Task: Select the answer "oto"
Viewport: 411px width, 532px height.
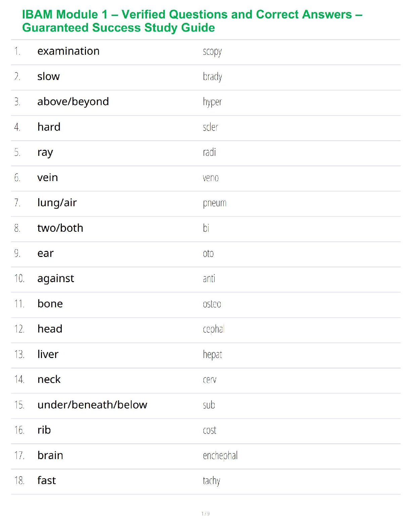Action: point(208,254)
